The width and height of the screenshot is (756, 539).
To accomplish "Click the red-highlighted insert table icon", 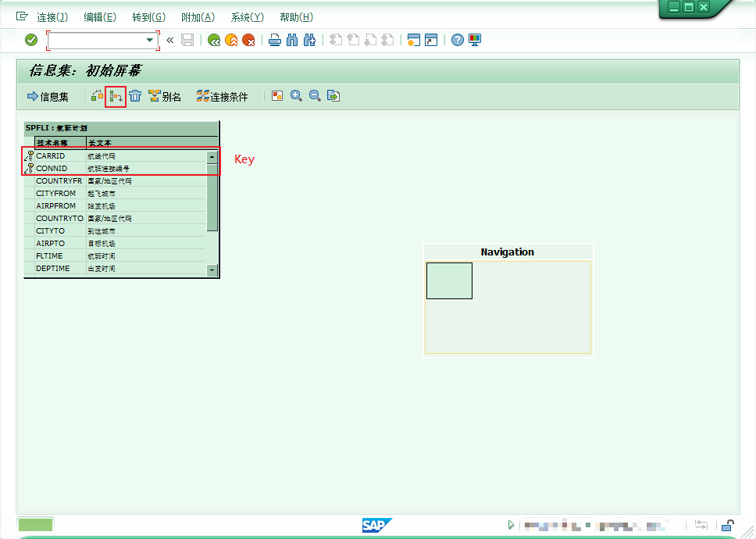I will click(x=116, y=96).
